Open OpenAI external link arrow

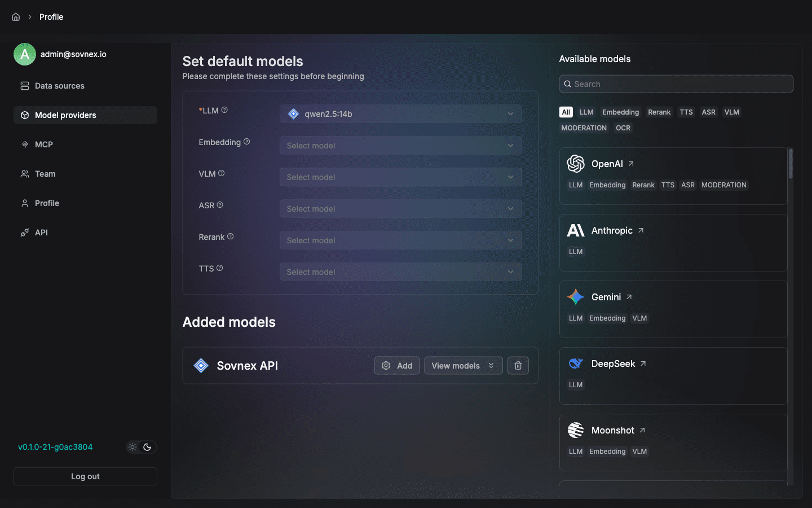point(631,164)
